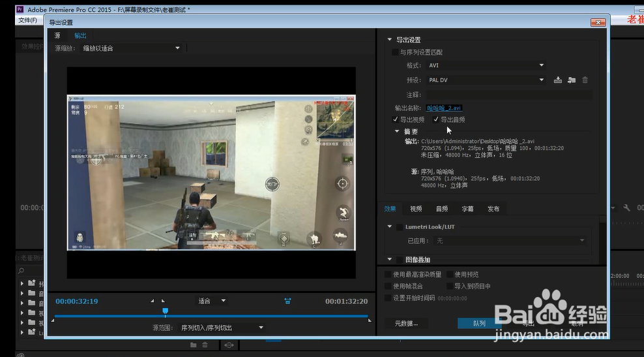Click the set out point icon
This screenshot has width=644, height=357.
[163, 301]
